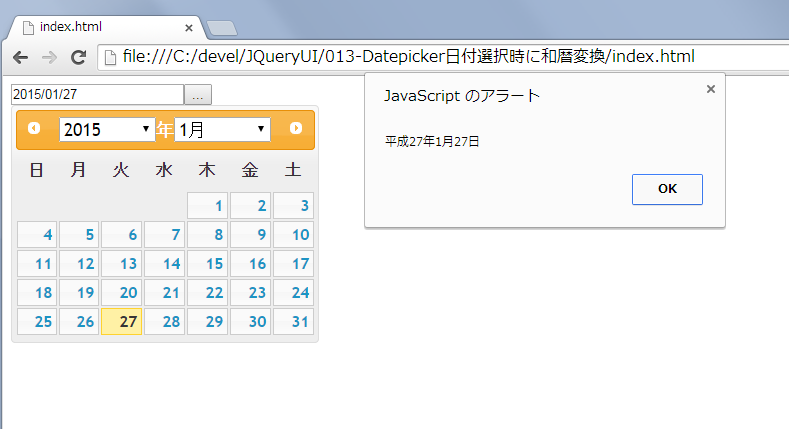Viewport: 789px width, 429px height.
Task: Click the 土 weekday header
Action: point(293,170)
